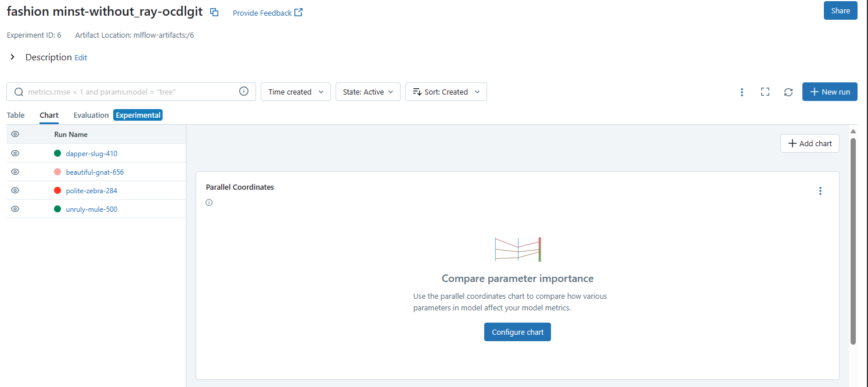Switch to the Table tab
868x387 pixels.
click(16, 115)
